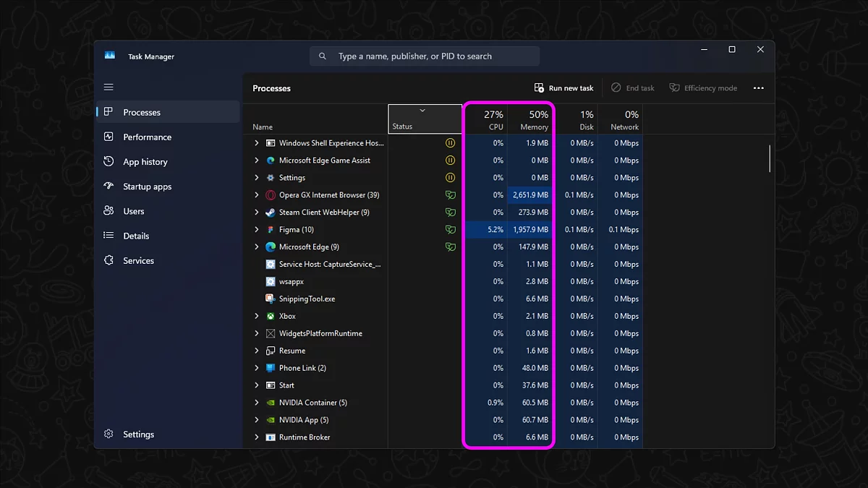The width and height of the screenshot is (868, 488).
Task: Switch to the Performance tab
Action: [147, 137]
